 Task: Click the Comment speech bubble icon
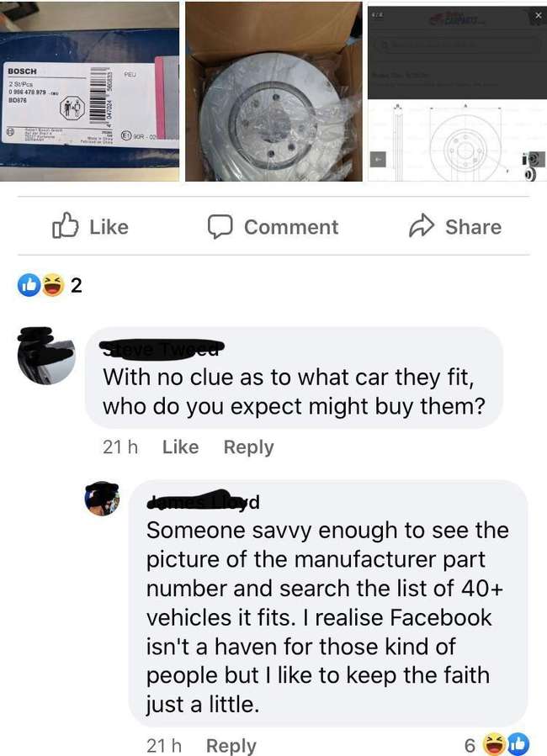tap(220, 226)
